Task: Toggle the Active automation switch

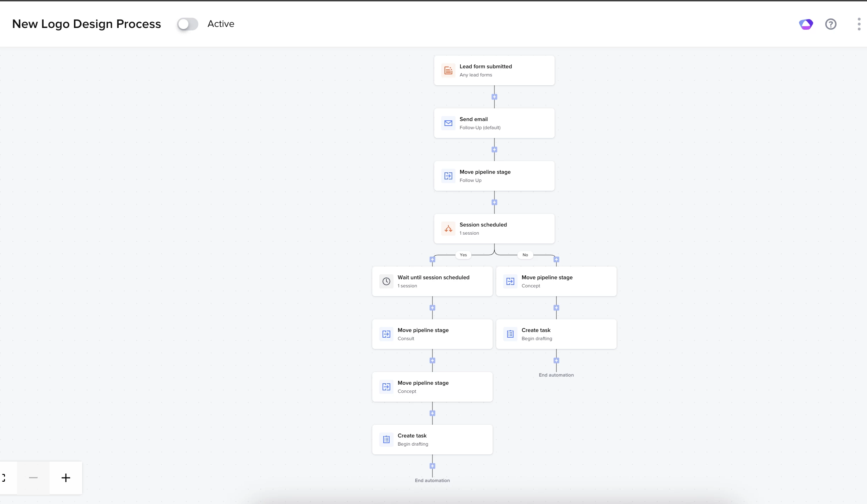Action: coord(187,24)
